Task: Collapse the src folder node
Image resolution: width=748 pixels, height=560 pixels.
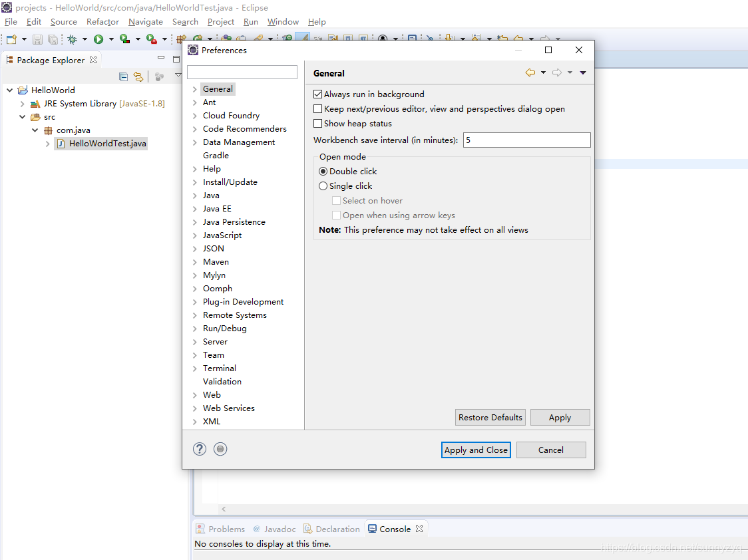Action: tap(22, 116)
